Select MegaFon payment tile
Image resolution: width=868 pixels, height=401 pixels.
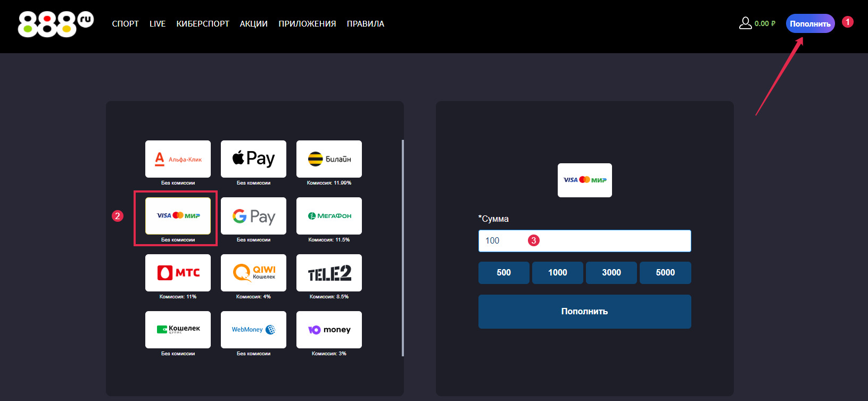click(329, 216)
